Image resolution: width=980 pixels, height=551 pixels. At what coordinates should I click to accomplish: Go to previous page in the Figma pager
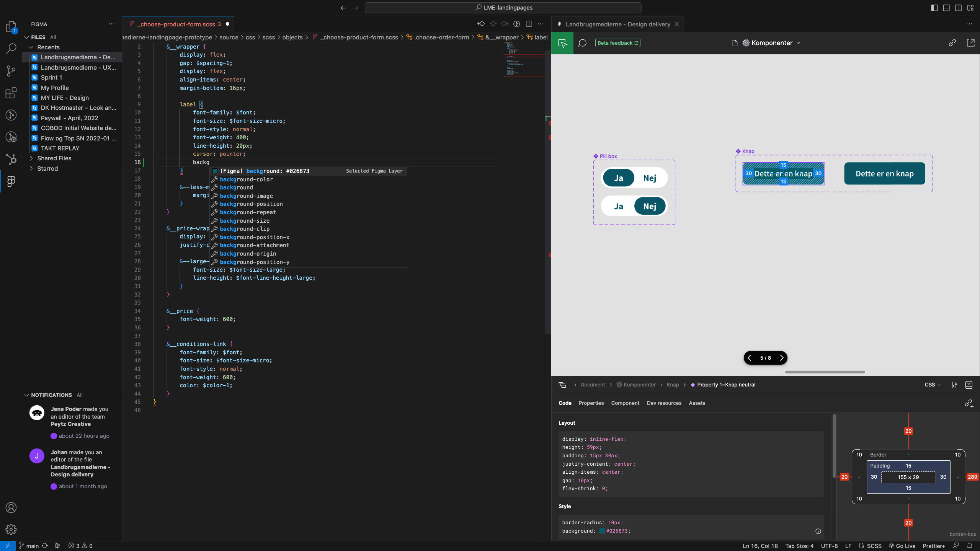pyautogui.click(x=750, y=358)
